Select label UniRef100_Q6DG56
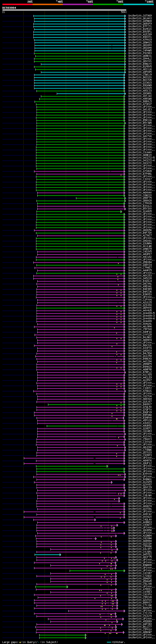The height and width of the screenshot is (644, 156). pyautogui.click(x=140, y=230)
